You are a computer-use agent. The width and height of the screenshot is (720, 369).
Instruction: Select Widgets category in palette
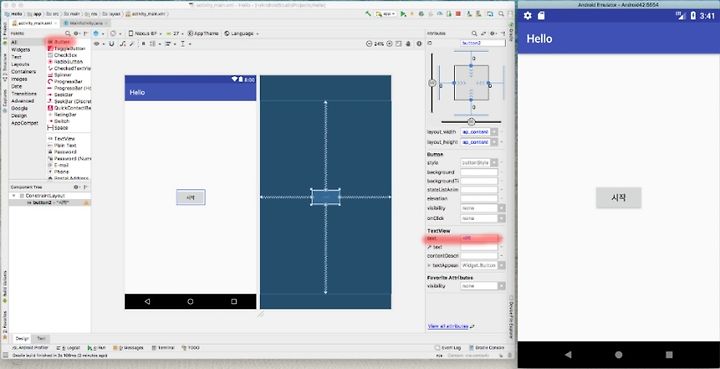(x=21, y=50)
